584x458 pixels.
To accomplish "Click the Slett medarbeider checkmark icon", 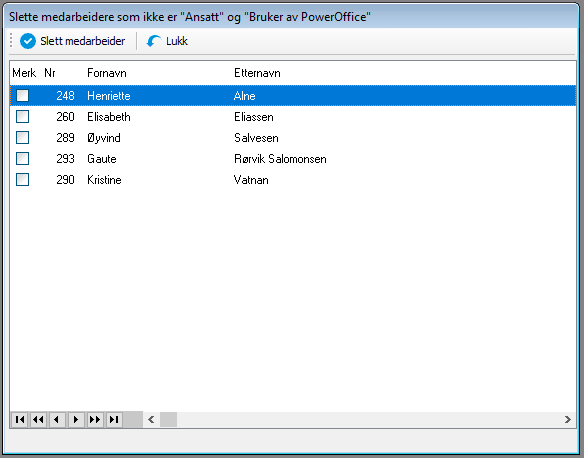I will coord(28,41).
